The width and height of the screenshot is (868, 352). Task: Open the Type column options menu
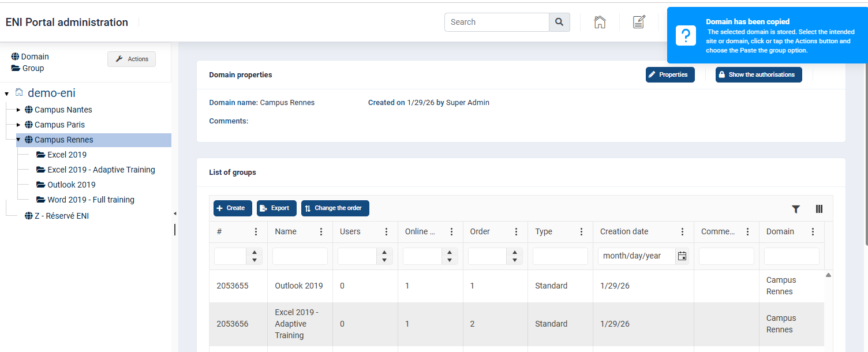(582, 231)
